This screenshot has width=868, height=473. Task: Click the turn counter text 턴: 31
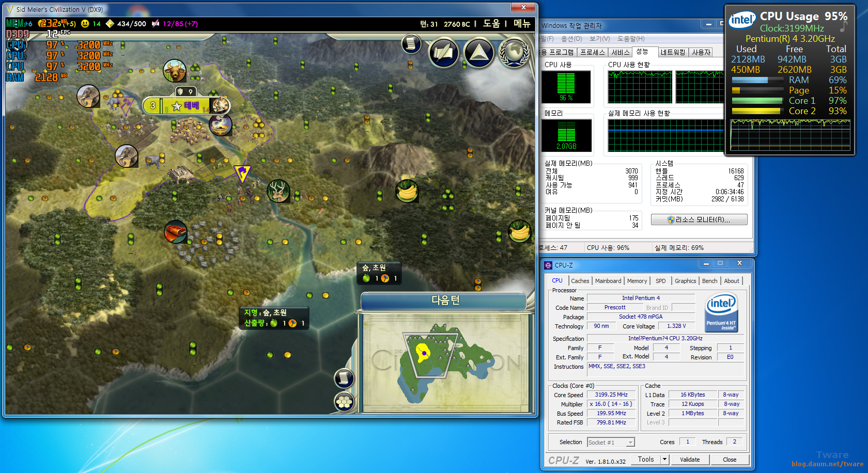429,24
